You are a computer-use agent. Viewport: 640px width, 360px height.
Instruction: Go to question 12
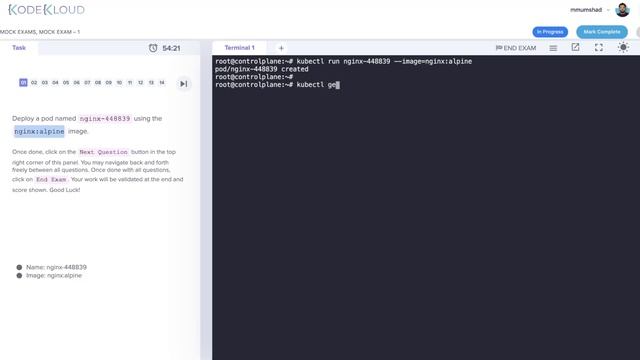tap(140, 82)
